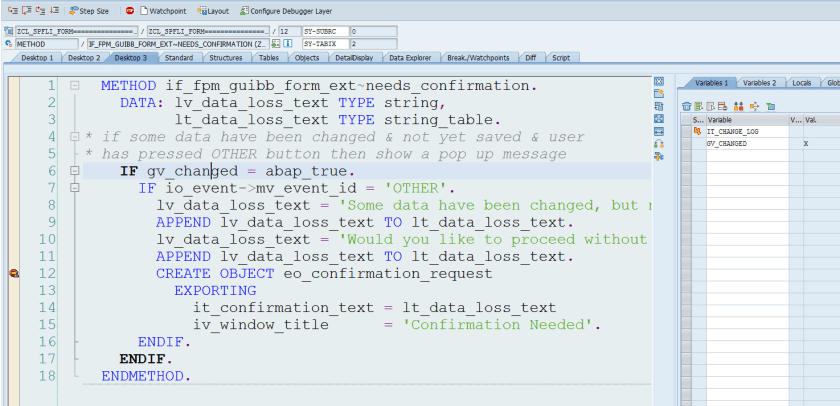Viewport: 840px width, 406px height.
Task: Select the GV_CHANGED variable cell
Action: 747,144
